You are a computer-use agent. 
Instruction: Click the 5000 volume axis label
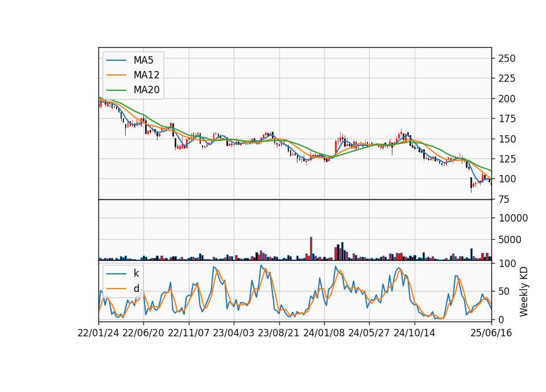point(510,240)
